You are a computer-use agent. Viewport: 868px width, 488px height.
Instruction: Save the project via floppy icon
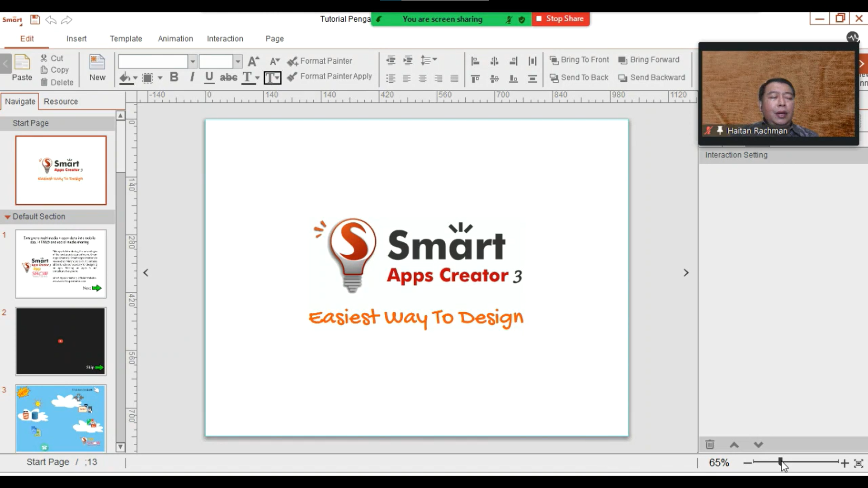pos(35,19)
